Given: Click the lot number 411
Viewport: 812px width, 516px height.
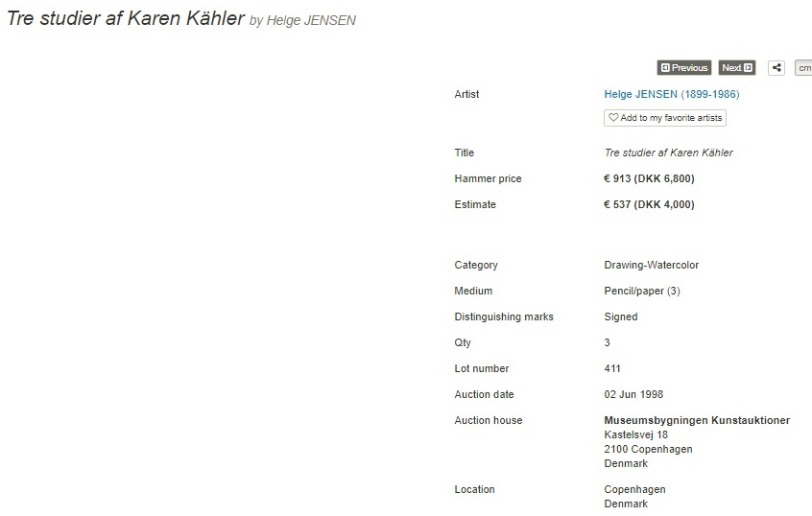Looking at the screenshot, I should coord(612,368).
